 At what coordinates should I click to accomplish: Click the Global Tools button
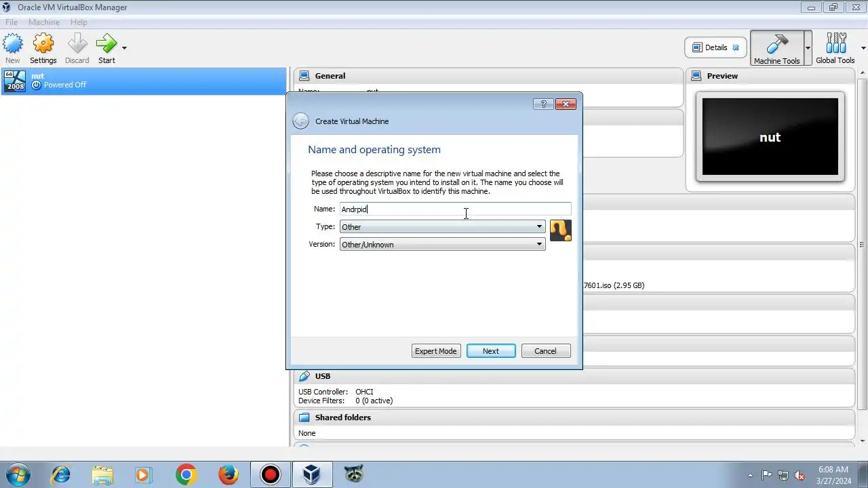click(835, 48)
